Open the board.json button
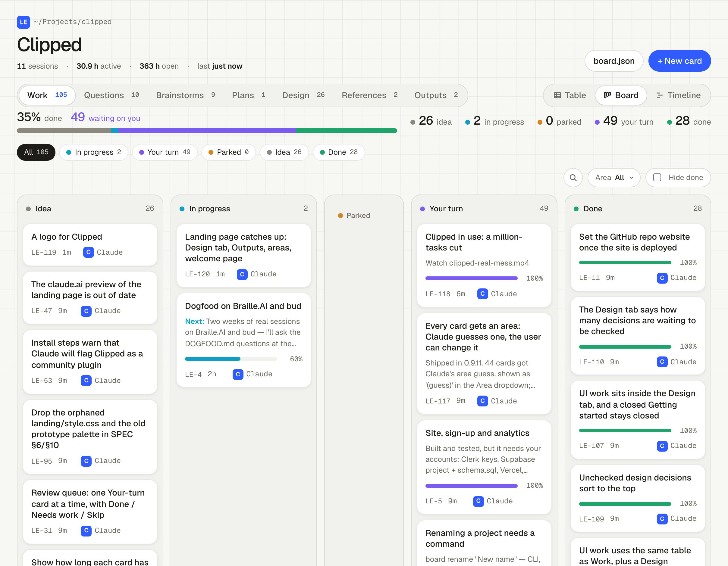728x566 pixels. coord(614,61)
